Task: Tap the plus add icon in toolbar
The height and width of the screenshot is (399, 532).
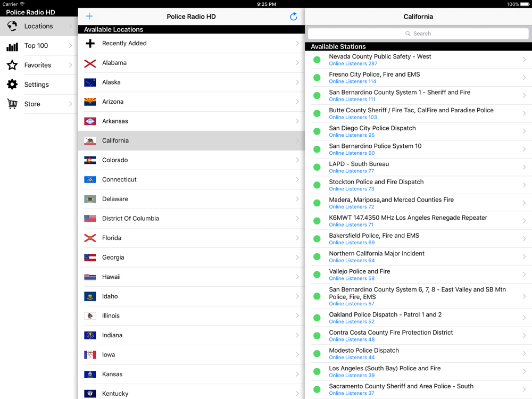Action: [89, 16]
